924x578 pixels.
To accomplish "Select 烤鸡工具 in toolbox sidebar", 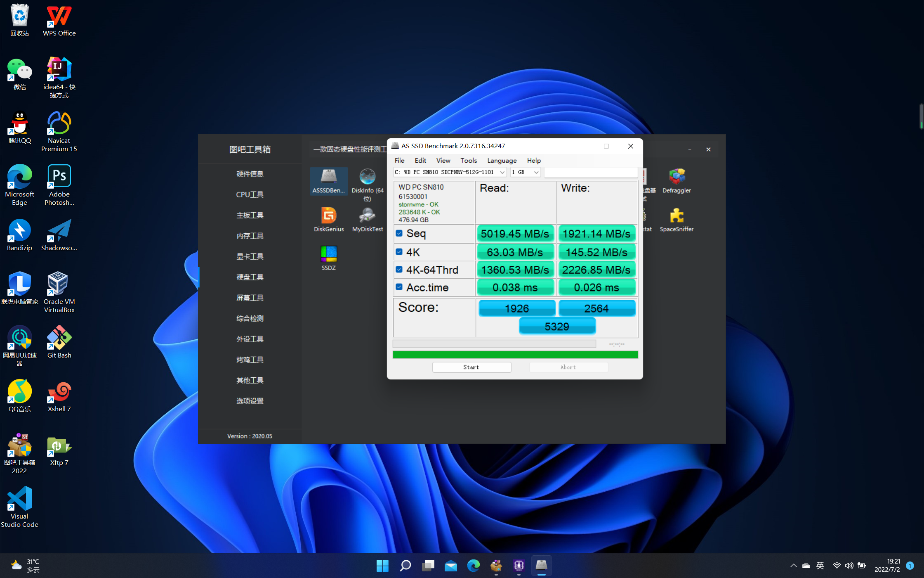I will [x=250, y=360].
